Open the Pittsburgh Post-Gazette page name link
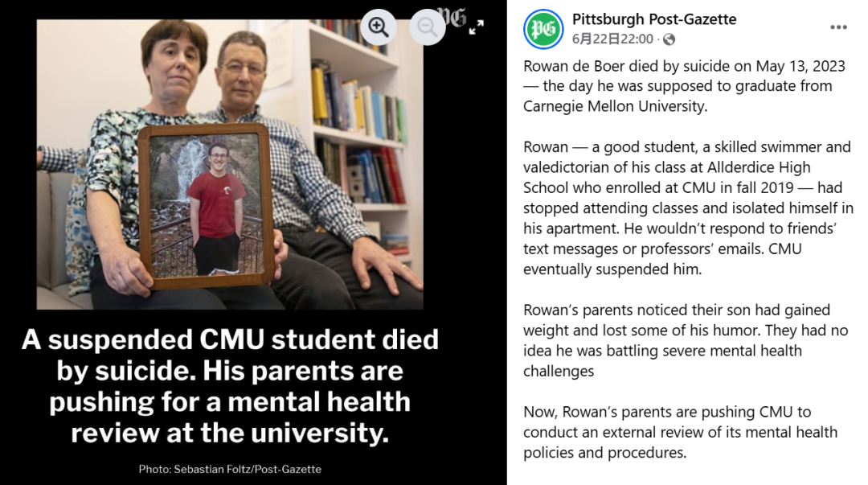Image resolution: width=868 pixels, height=485 pixels. point(654,18)
